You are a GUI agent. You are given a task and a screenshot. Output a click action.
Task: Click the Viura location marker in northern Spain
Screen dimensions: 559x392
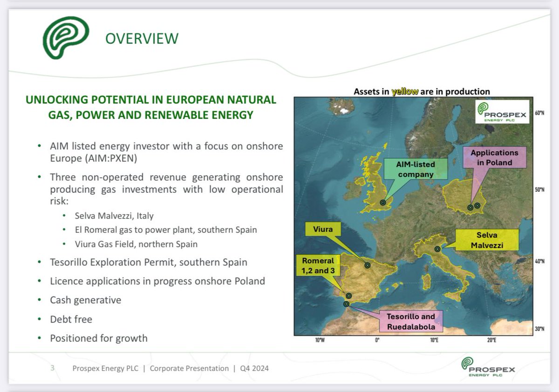click(x=368, y=265)
